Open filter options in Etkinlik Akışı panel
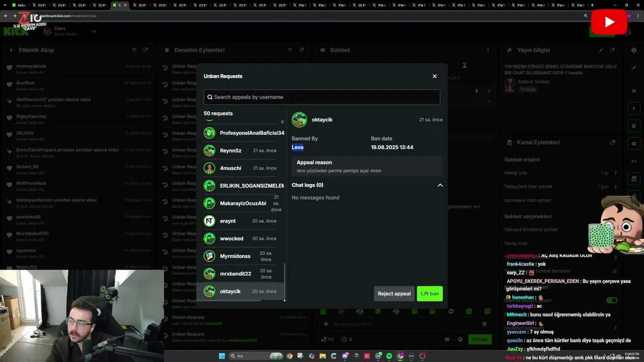Viewport: 644px width, 362px height. (134, 50)
